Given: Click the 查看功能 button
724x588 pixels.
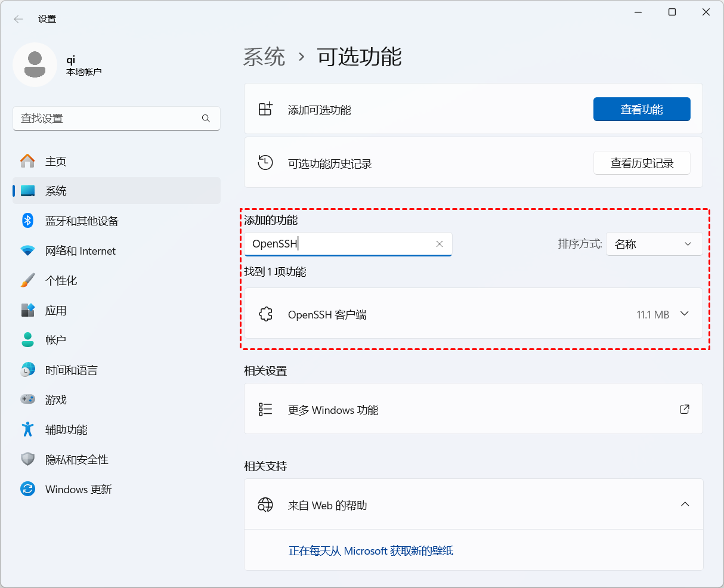Looking at the screenshot, I should pyautogui.click(x=642, y=109).
